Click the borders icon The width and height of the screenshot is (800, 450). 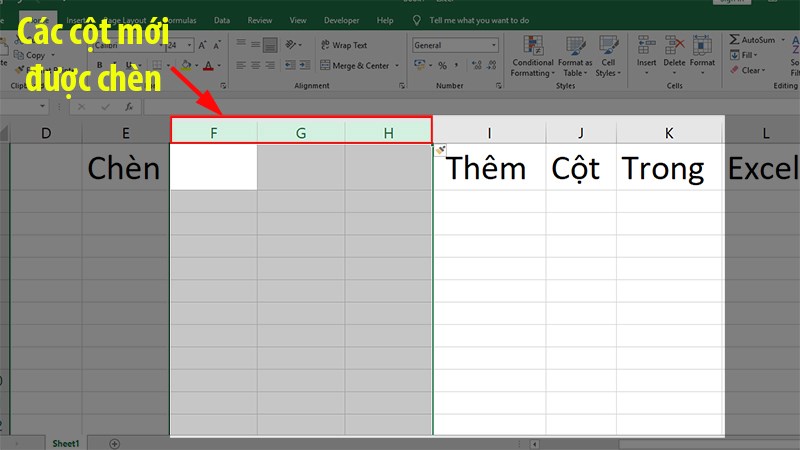[x=157, y=65]
